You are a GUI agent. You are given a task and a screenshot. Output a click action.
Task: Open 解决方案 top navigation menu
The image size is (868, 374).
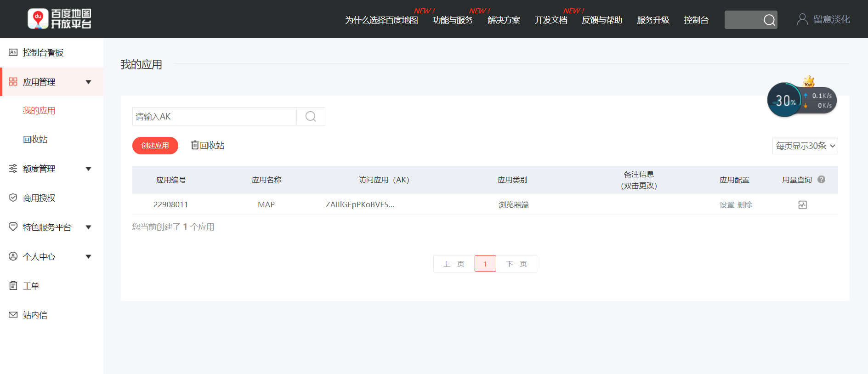click(504, 20)
